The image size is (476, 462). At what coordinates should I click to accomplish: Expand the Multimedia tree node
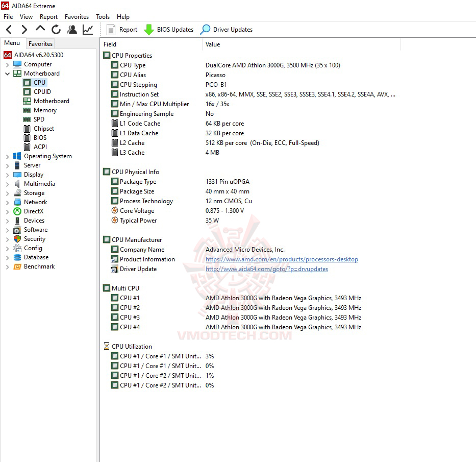7,184
